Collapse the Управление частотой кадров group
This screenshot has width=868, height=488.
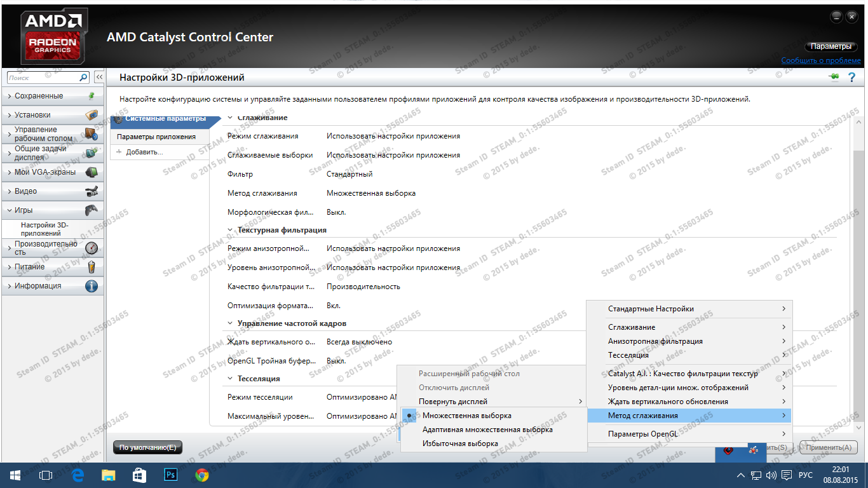tap(231, 323)
